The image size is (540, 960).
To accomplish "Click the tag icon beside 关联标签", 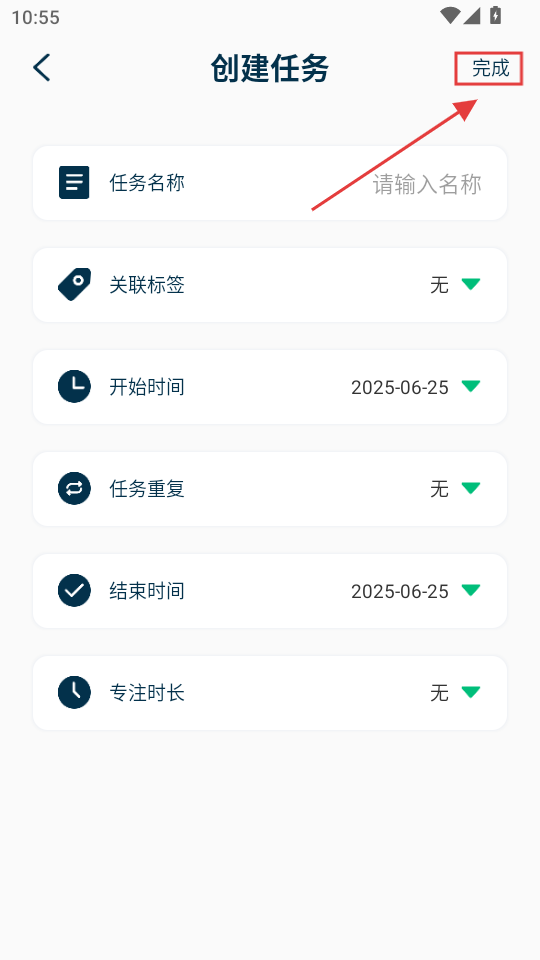I will [x=74, y=285].
